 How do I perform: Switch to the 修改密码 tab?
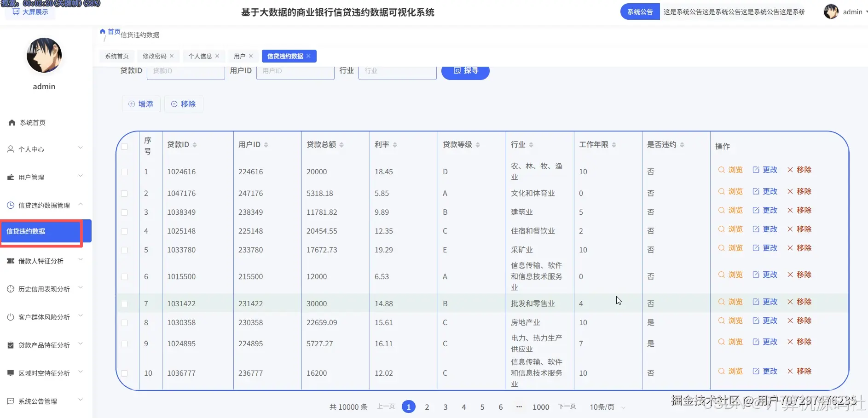pyautogui.click(x=155, y=56)
